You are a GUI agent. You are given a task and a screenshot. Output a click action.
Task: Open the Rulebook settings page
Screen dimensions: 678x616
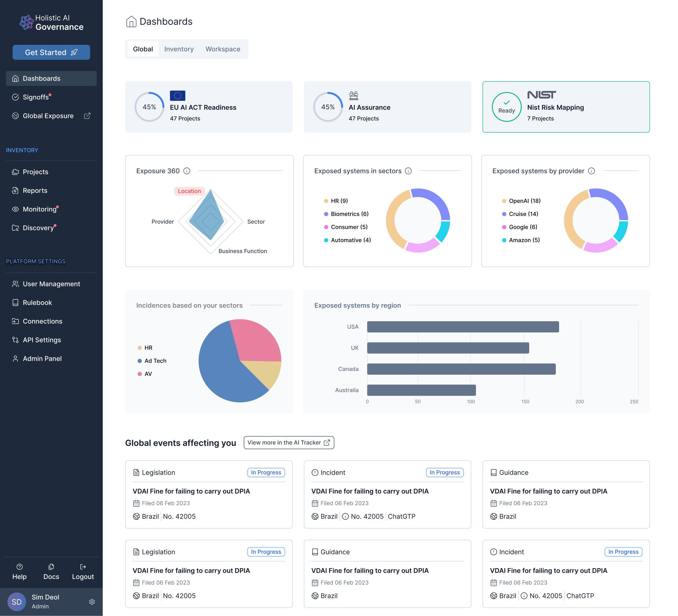pyautogui.click(x=37, y=303)
